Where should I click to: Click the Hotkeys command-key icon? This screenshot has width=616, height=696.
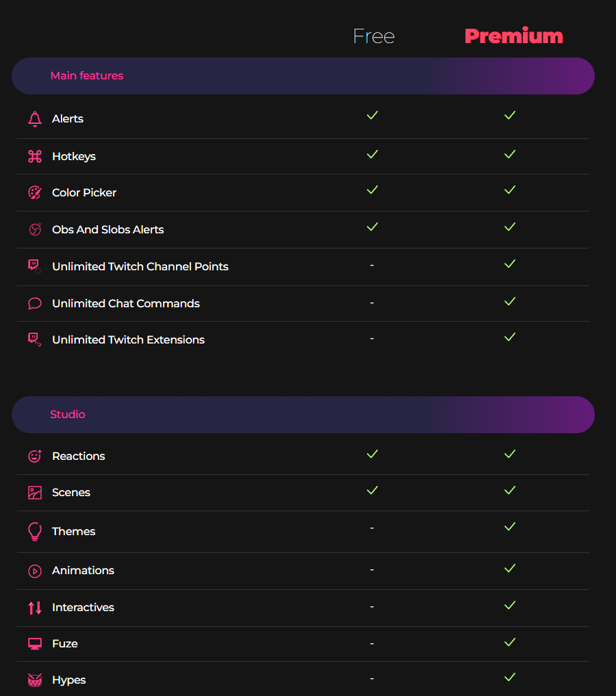tap(35, 156)
